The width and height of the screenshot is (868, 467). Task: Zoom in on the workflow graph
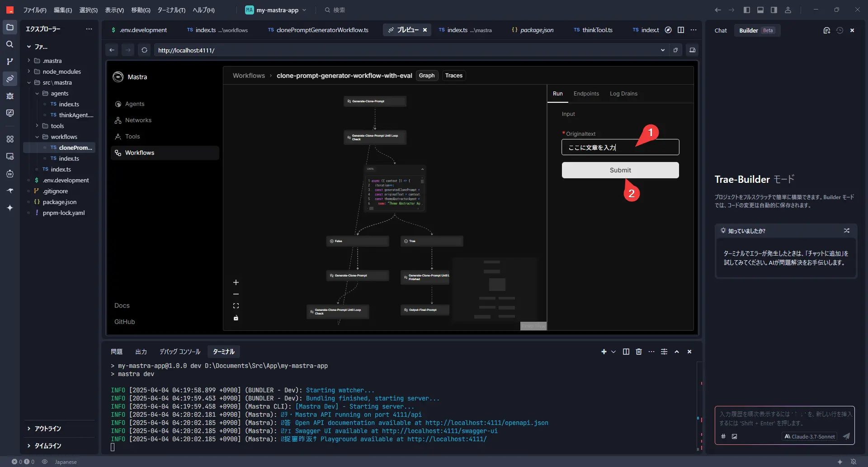click(x=236, y=282)
